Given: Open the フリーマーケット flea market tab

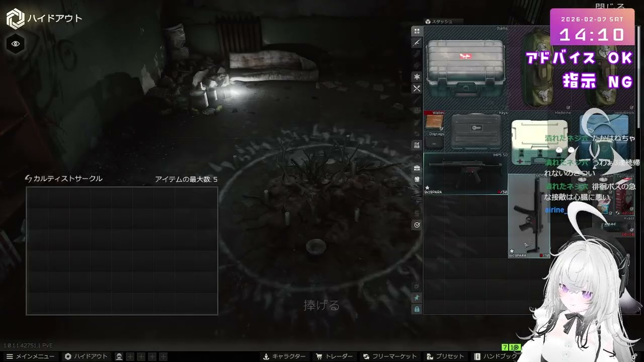Looking at the screenshot, I should [x=389, y=356].
